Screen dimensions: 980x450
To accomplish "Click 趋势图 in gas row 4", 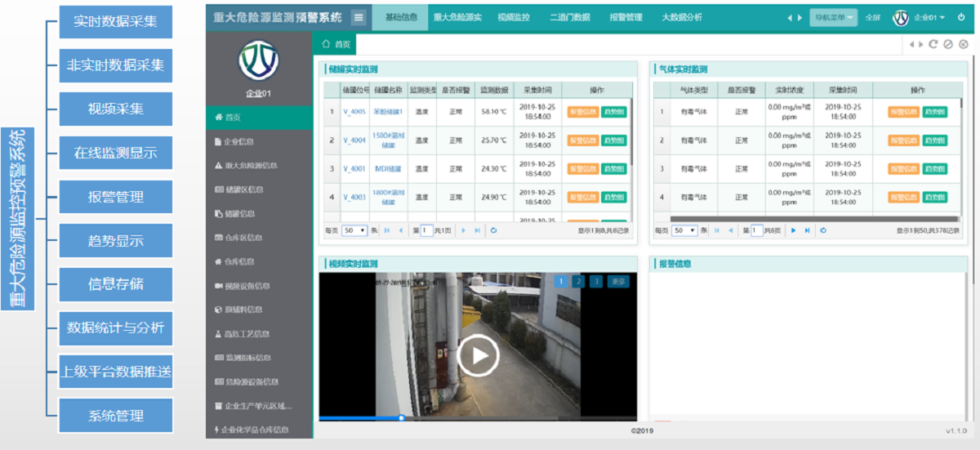I will tap(935, 197).
